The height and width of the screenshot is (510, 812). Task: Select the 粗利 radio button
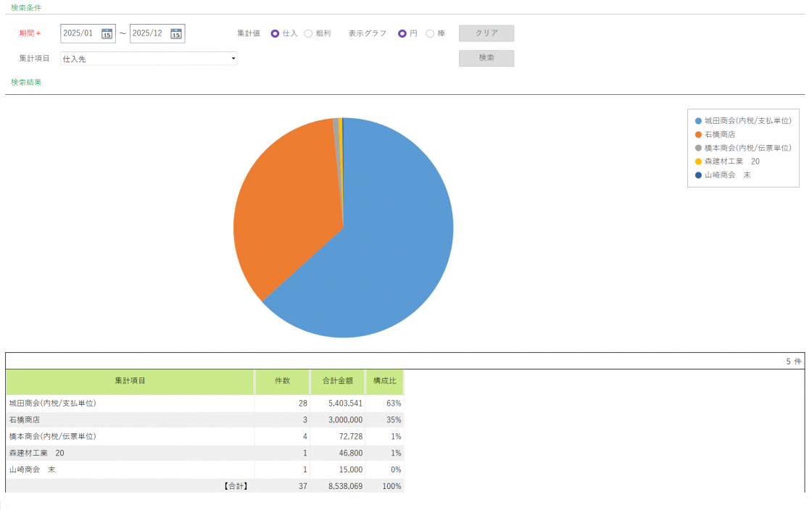[x=308, y=33]
